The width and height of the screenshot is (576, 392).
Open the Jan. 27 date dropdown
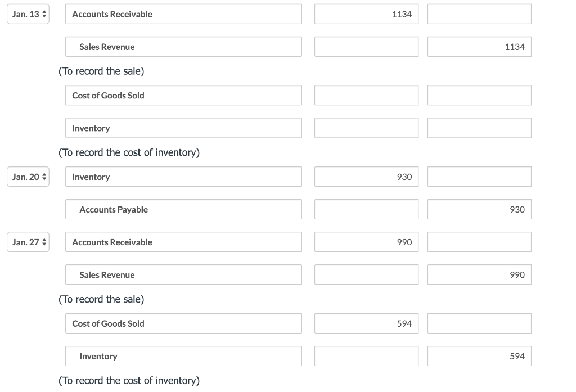(x=28, y=242)
